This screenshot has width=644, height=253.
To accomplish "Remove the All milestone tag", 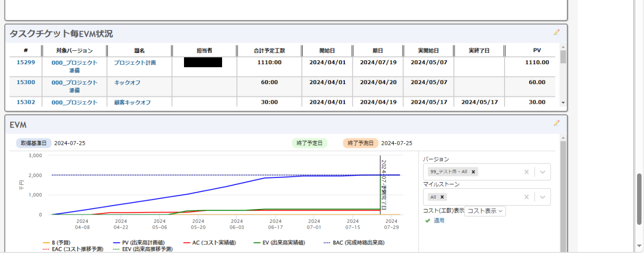I will pos(442,197).
